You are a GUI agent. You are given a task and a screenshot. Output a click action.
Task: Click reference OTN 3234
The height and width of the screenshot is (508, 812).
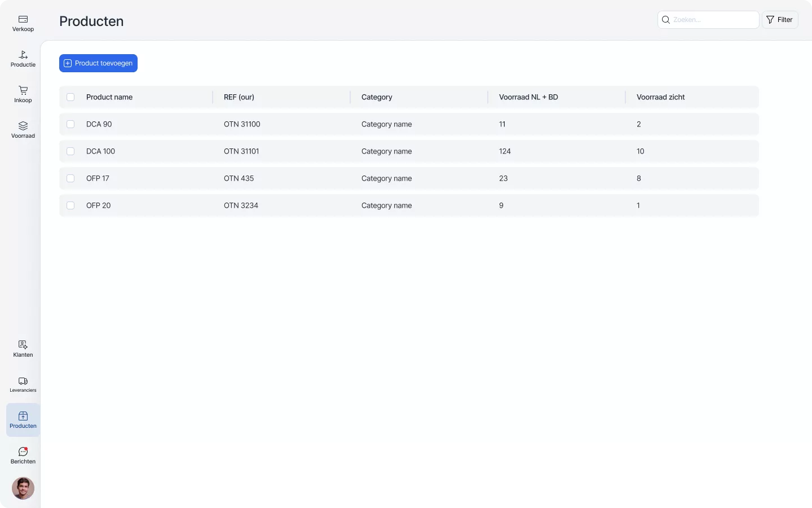(x=241, y=205)
